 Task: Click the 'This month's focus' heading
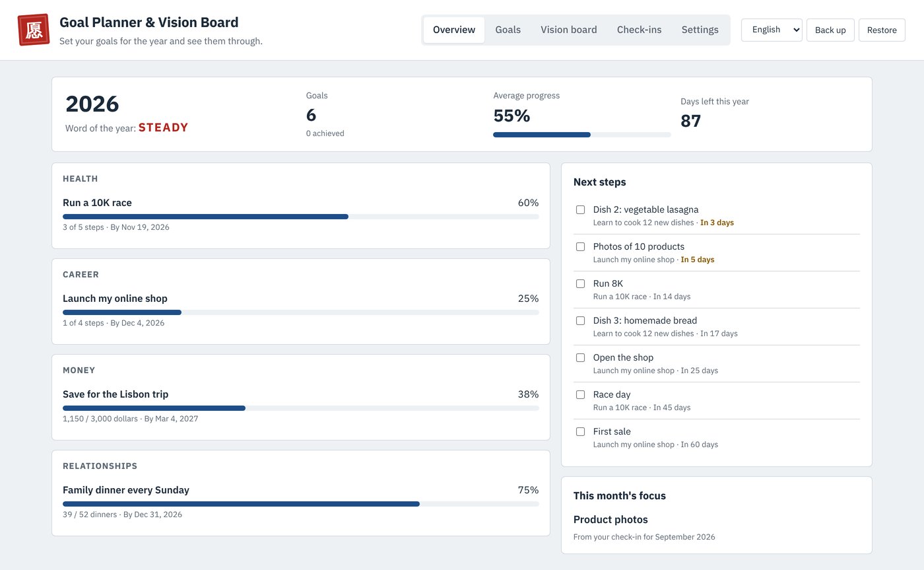point(620,496)
